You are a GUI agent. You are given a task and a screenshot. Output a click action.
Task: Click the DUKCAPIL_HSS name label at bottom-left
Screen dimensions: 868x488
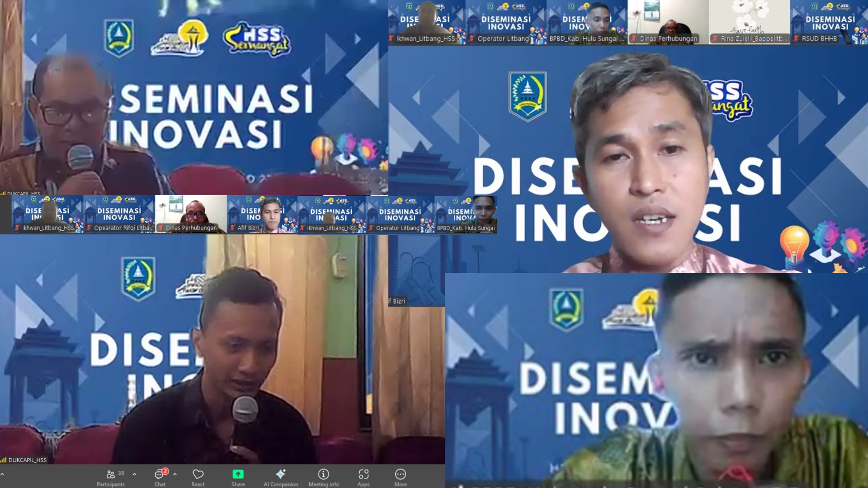coord(27,460)
